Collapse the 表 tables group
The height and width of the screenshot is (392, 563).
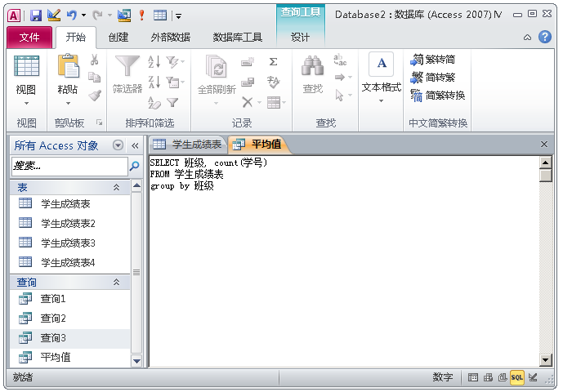point(116,187)
